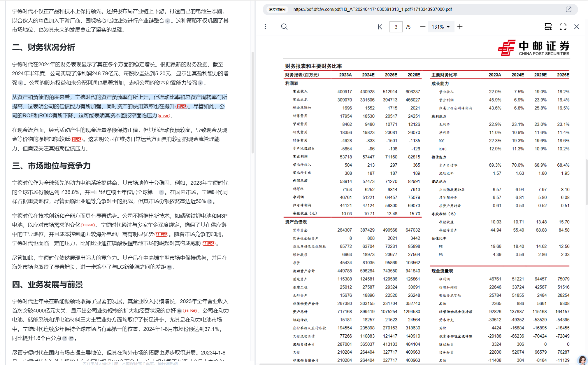Image resolution: width=588 pixels, height=365 pixels.
Task: Open the 14 PDF citation badge
Action: pos(190,311)
